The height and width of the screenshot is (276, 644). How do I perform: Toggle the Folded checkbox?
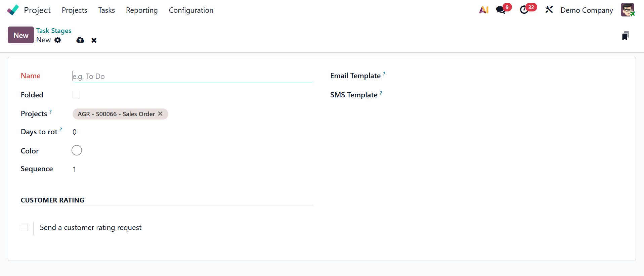tap(76, 95)
